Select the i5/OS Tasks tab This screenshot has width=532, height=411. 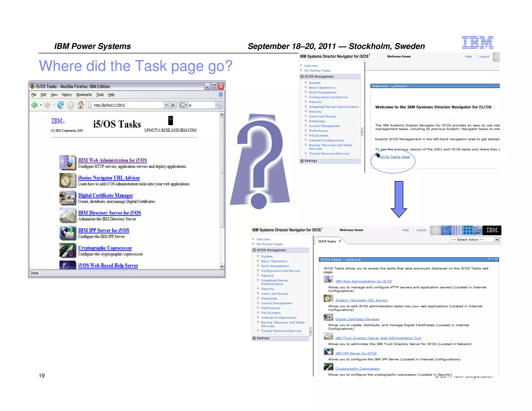pos(327,241)
